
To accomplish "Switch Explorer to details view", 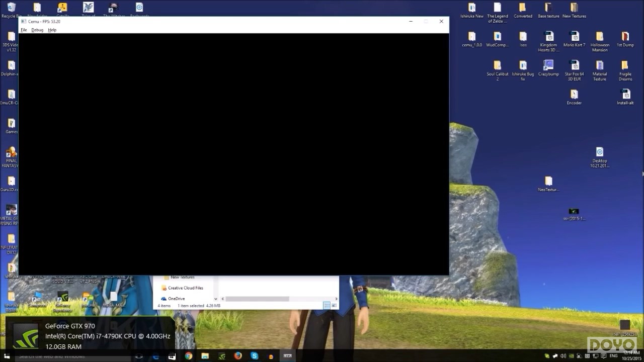I will 327,306.
